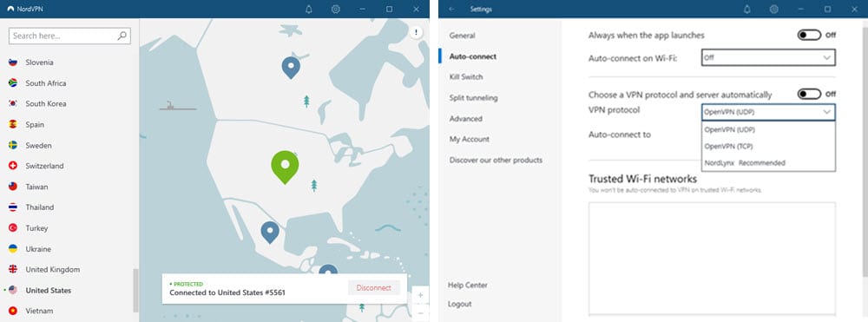Click the Switzerland flag icon
This screenshot has height=322, width=868.
[13, 166]
